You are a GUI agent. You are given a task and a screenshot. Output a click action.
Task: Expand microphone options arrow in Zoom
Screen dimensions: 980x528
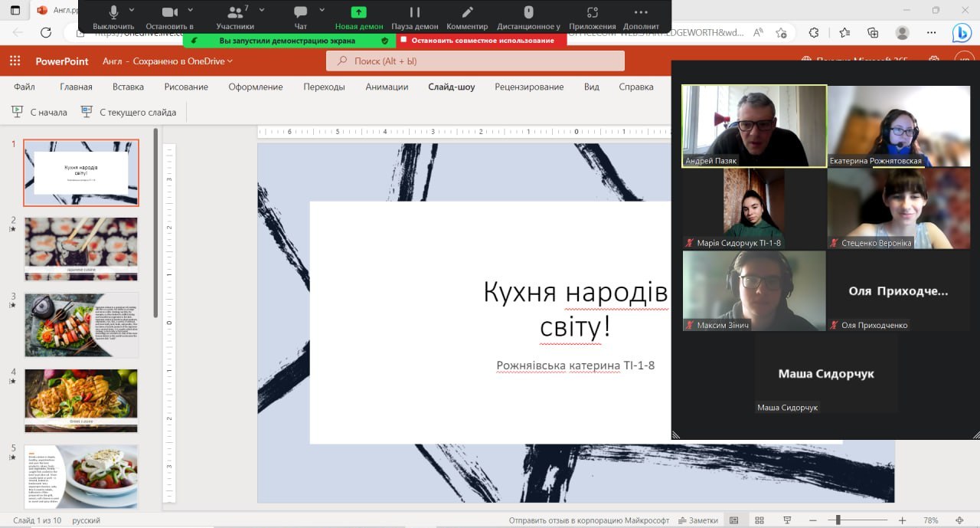(x=132, y=10)
